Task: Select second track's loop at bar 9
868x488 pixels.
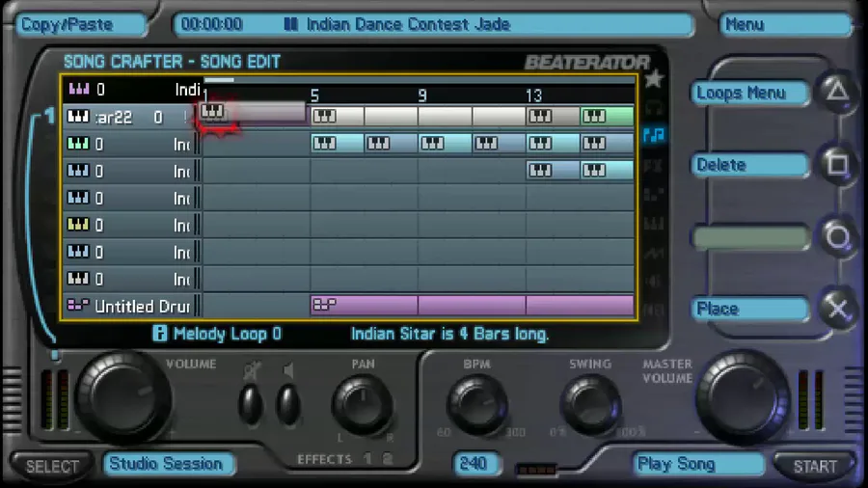Action: pos(446,144)
